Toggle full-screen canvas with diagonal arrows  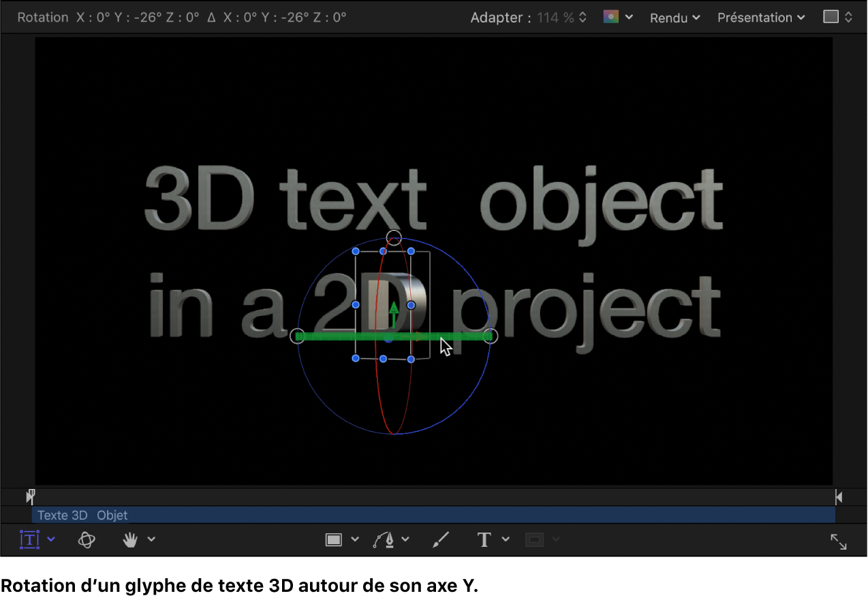coord(838,541)
